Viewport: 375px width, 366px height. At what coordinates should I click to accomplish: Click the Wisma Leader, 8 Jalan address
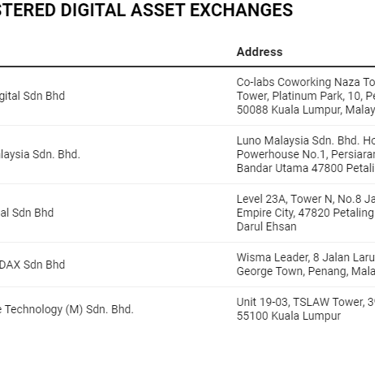(306, 257)
